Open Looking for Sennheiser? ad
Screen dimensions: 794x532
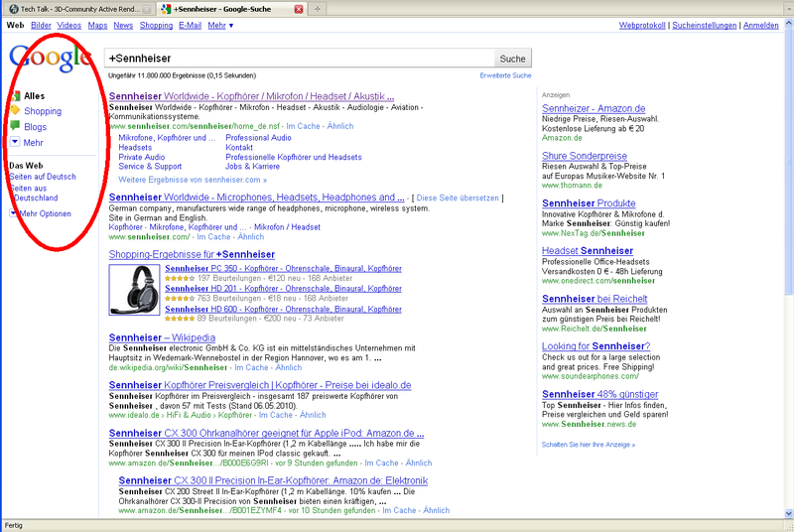point(596,346)
